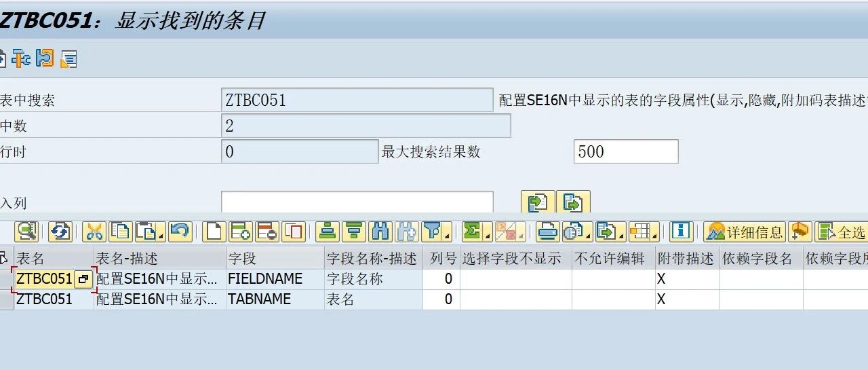The height and width of the screenshot is (370, 868).
Task: Click the green sigma total icon
Action: pyautogui.click(x=472, y=232)
